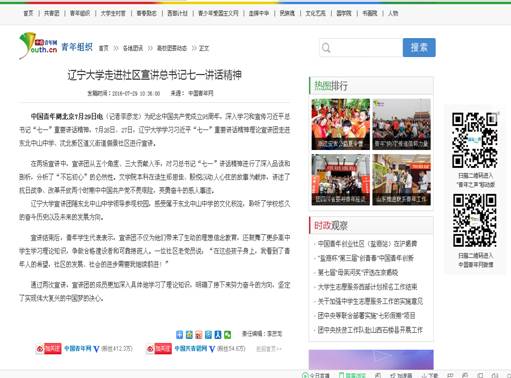The width and height of the screenshot is (511, 378).
Task: Click the QZone star share icon
Action: tap(189, 334)
